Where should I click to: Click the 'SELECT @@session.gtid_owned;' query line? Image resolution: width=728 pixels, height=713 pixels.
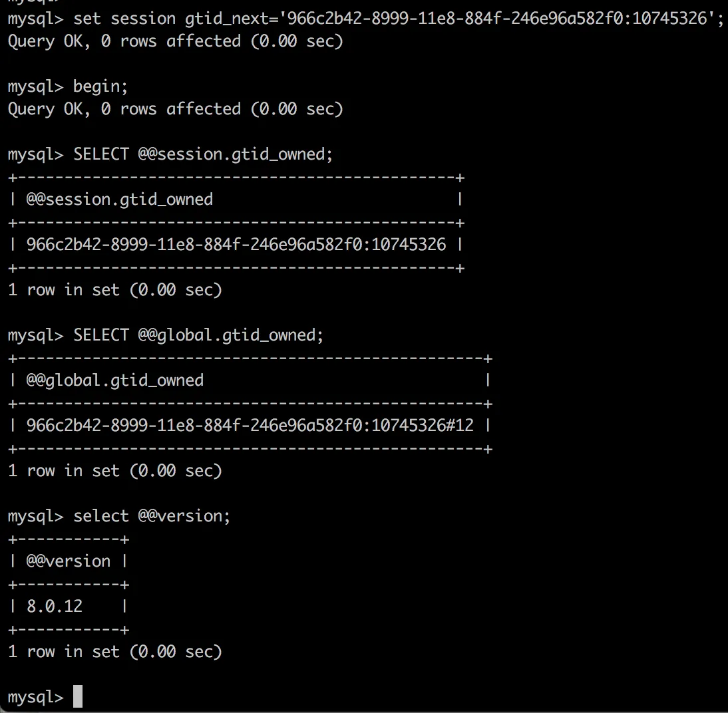[x=203, y=154]
